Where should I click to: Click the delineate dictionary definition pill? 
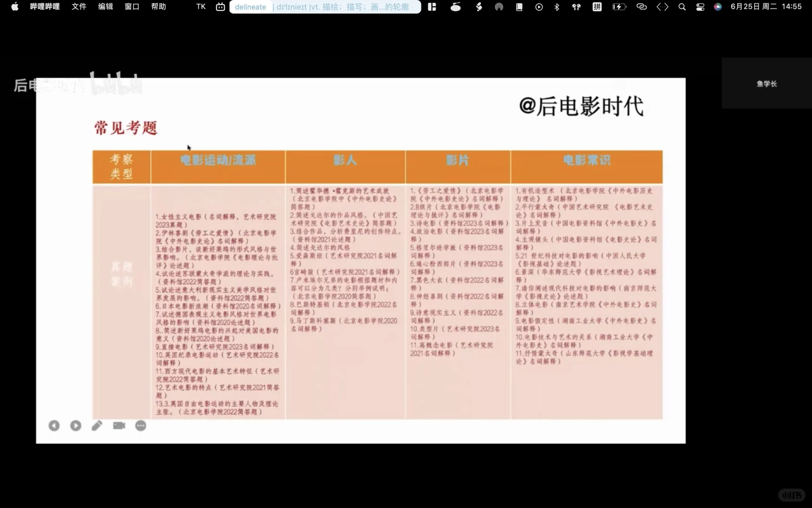324,7
